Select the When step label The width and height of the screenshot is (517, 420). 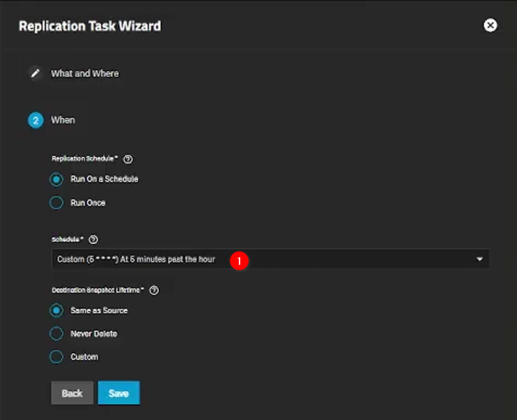click(63, 120)
